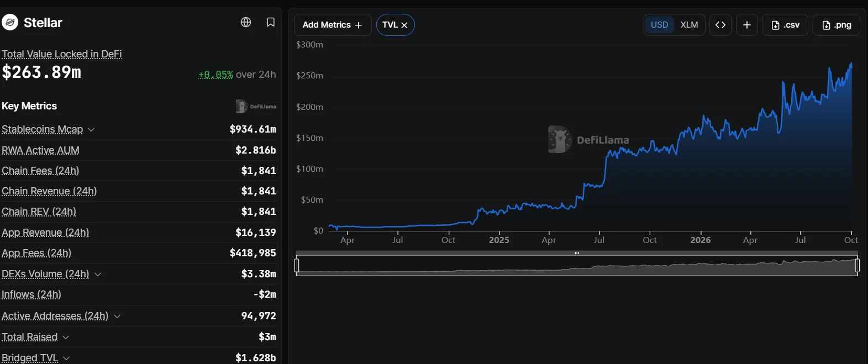
Task: Click the embed code icon button
Action: tap(720, 25)
